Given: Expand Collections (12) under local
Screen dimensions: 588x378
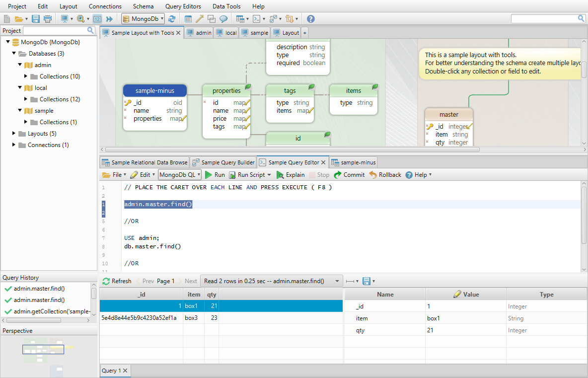Looking at the screenshot, I should click(25, 99).
